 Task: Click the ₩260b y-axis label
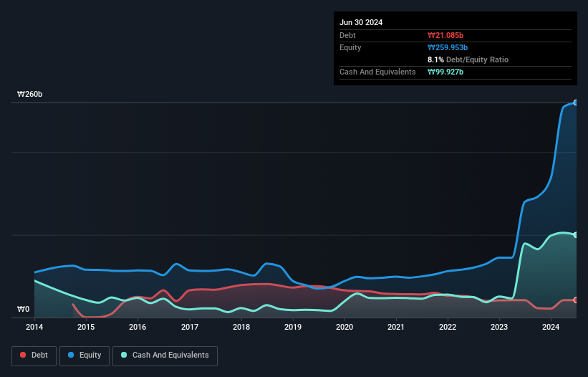[x=29, y=94]
